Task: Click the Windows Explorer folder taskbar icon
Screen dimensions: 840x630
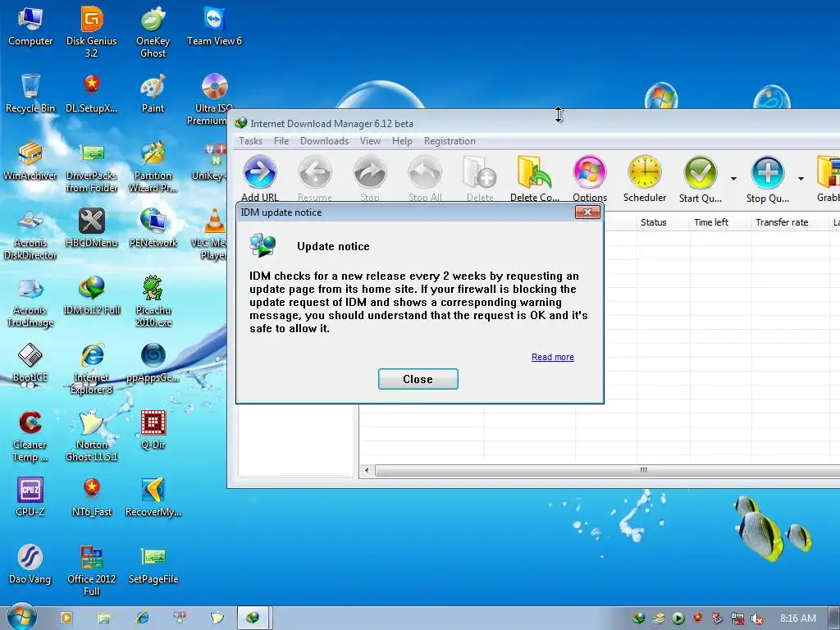Action: [104, 618]
